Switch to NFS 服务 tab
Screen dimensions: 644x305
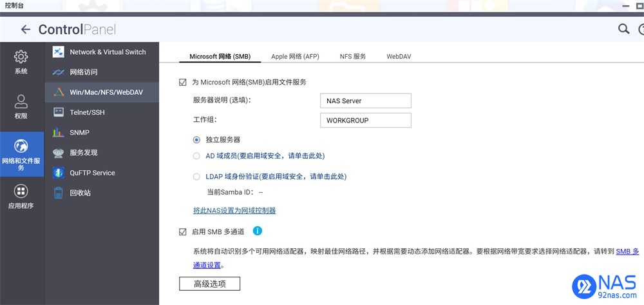pos(353,56)
